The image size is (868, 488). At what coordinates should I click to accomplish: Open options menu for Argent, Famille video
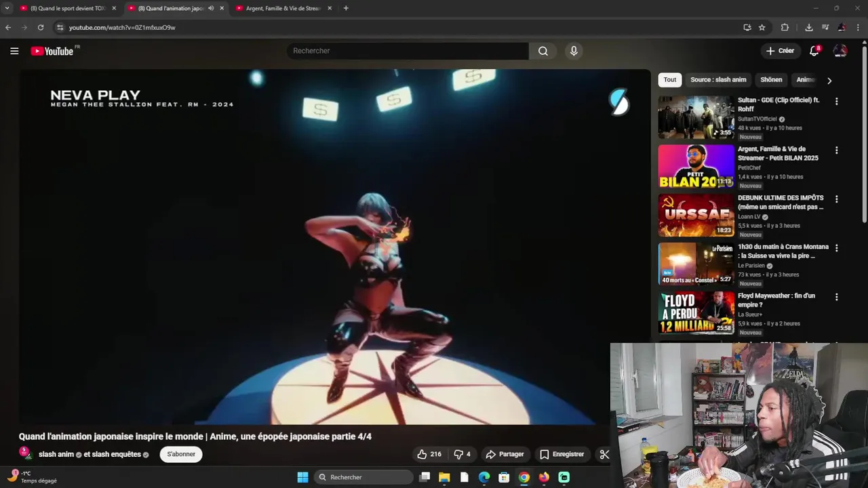pyautogui.click(x=836, y=150)
